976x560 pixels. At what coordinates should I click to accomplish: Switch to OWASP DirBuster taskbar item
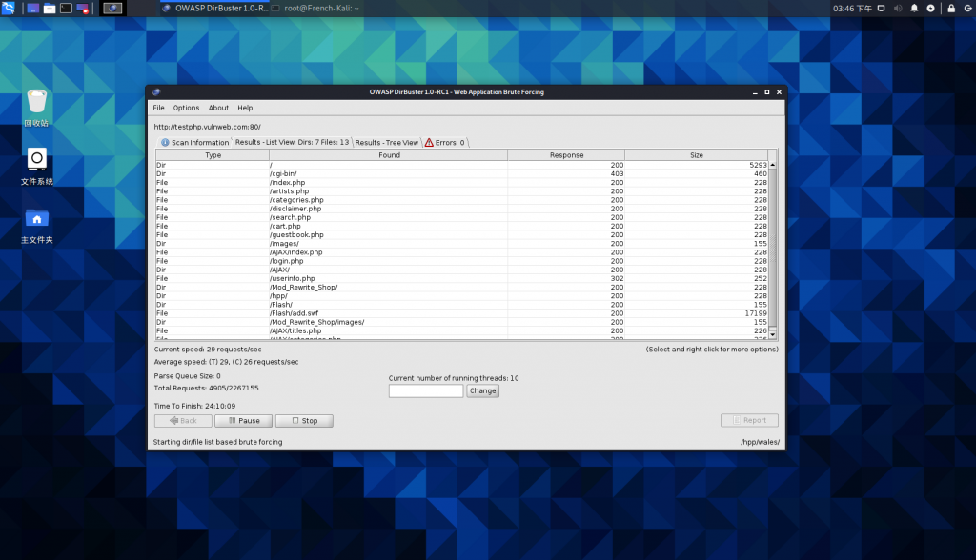[x=214, y=8]
